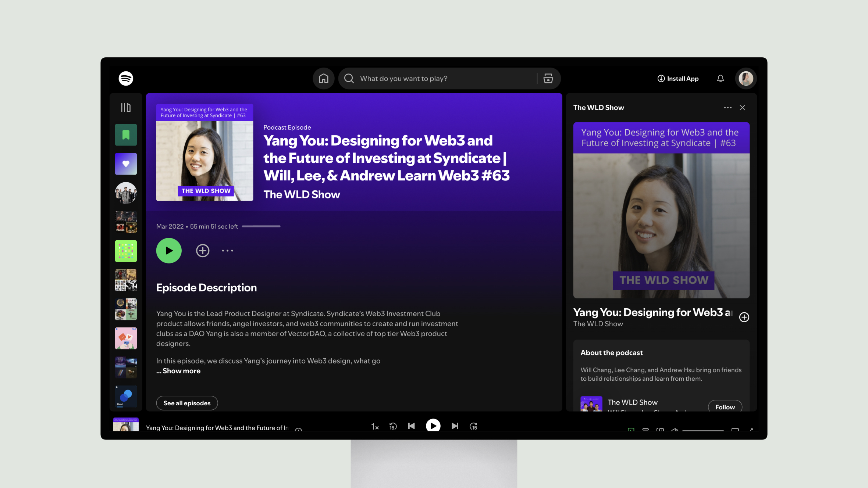Click episode cover art in header
The width and height of the screenshot is (868, 488).
coord(204,152)
